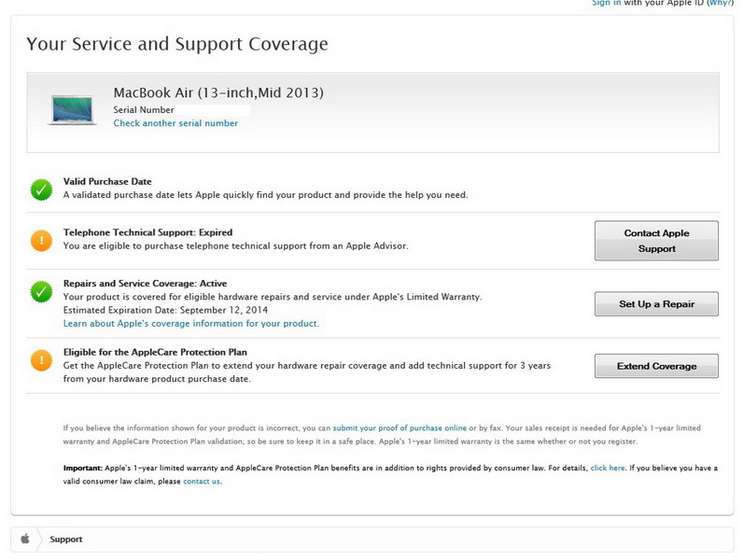The width and height of the screenshot is (743, 560).
Task: Click the green checkmark for Repairs and Service Coverage
Action: click(41, 292)
